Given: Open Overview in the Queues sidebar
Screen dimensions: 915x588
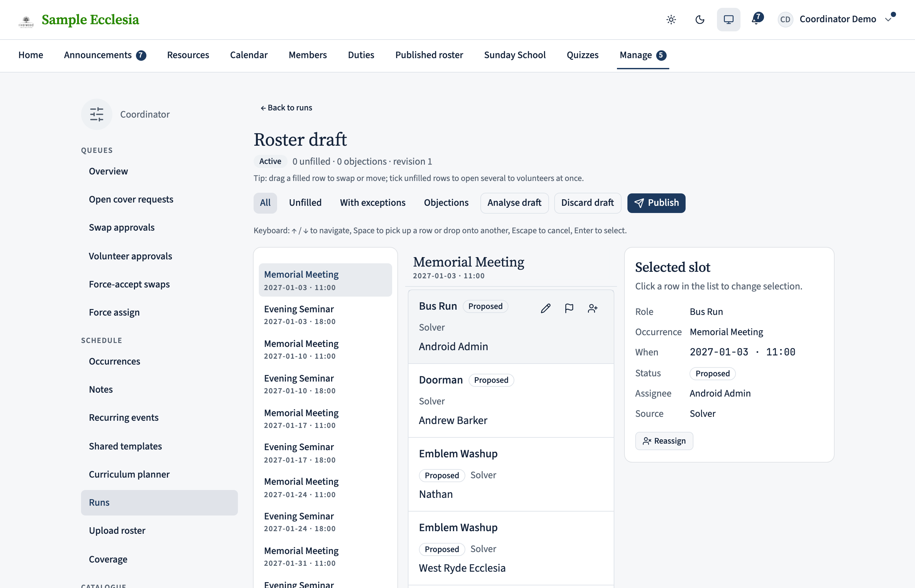Looking at the screenshot, I should click(159, 171).
